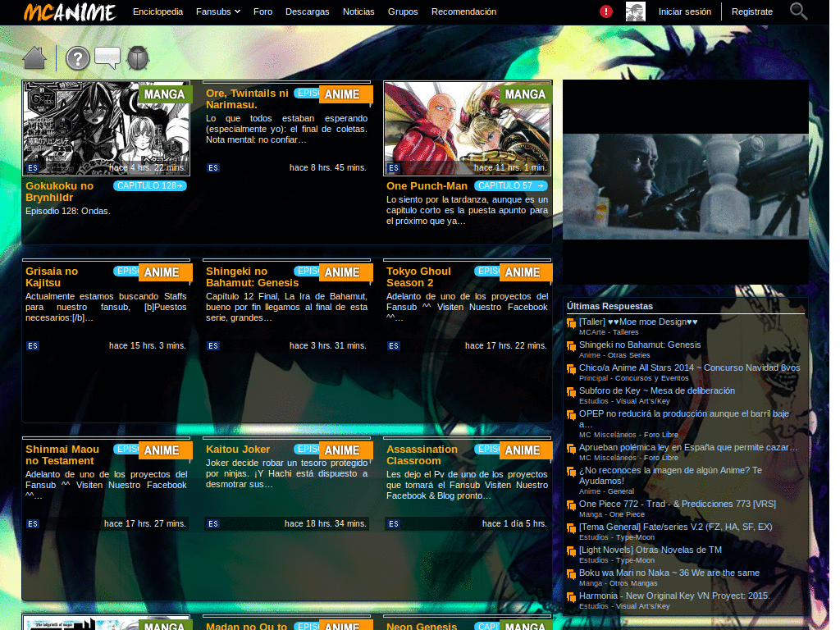Click the Registrate link
The width and height of the screenshot is (840, 630).
751,11
